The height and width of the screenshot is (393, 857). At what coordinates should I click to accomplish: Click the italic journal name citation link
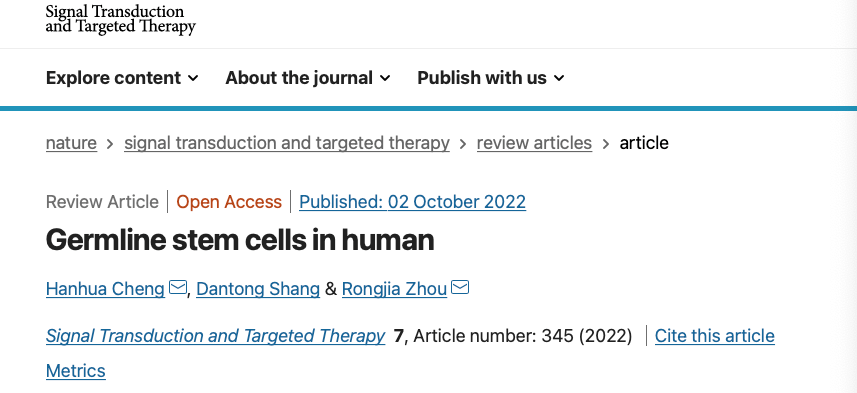[215, 336]
